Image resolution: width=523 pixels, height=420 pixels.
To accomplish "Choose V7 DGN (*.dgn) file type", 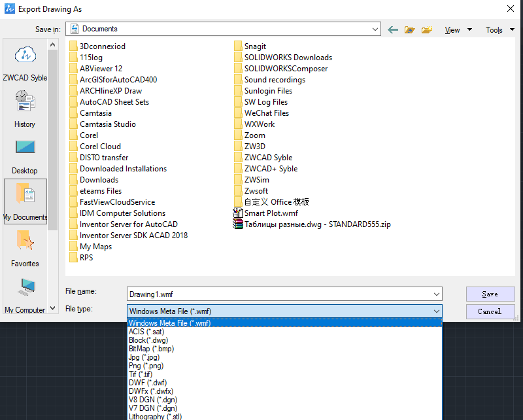I will pyautogui.click(x=285, y=408).
